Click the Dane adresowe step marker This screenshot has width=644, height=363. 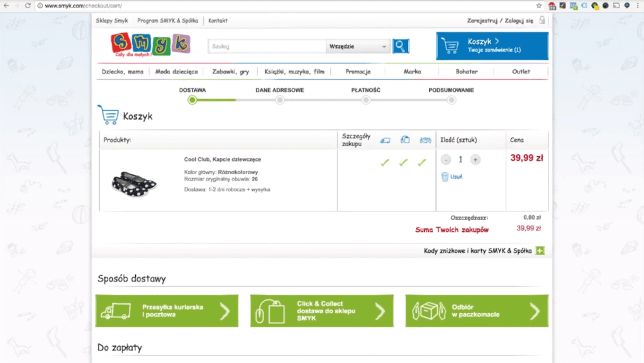(280, 100)
